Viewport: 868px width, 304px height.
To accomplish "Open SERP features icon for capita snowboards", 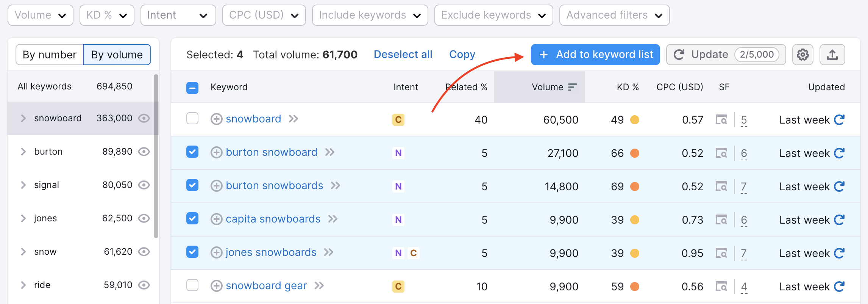I will pyautogui.click(x=721, y=220).
